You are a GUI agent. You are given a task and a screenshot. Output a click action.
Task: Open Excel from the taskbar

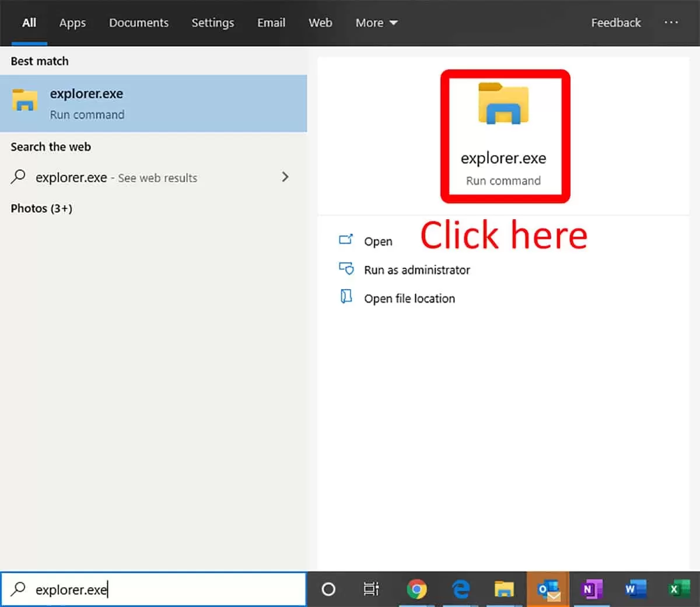point(678,590)
